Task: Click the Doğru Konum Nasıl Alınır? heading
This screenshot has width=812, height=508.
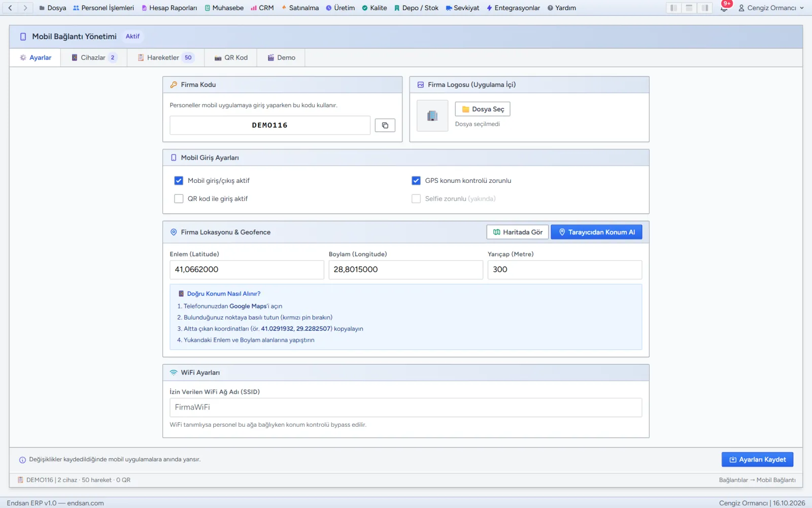Action: (223, 294)
